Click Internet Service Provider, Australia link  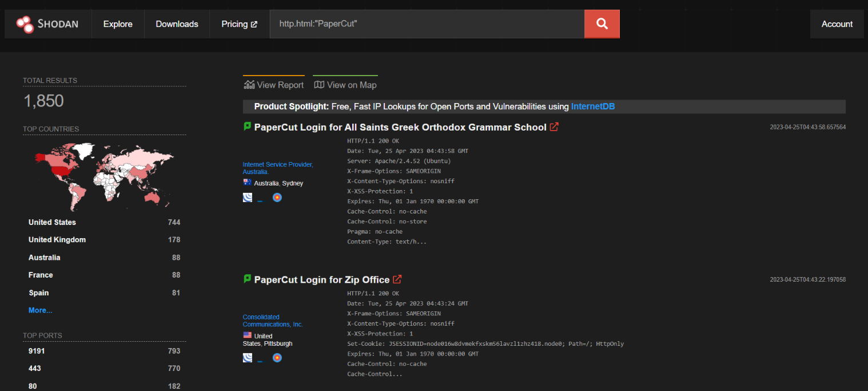tap(278, 168)
